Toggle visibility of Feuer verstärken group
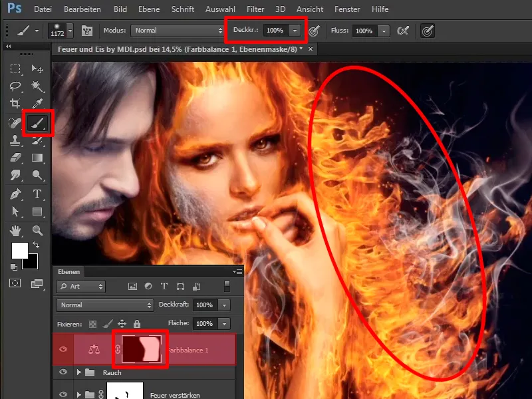 tap(63, 394)
